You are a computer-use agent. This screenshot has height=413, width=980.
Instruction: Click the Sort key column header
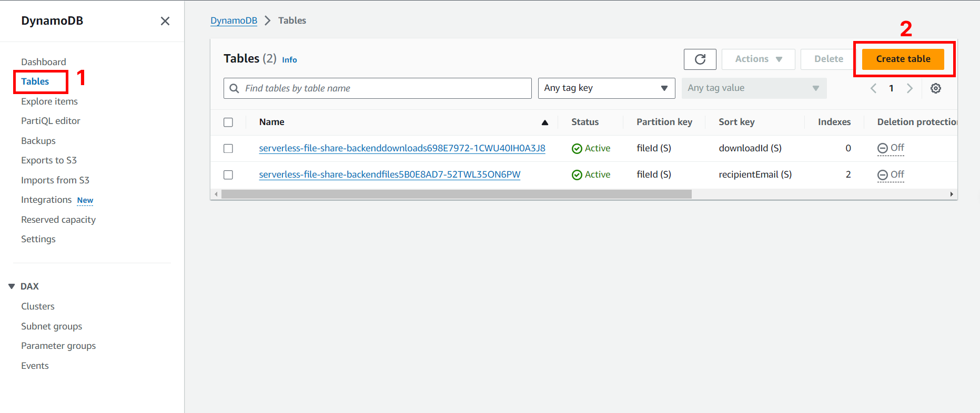[x=736, y=122]
